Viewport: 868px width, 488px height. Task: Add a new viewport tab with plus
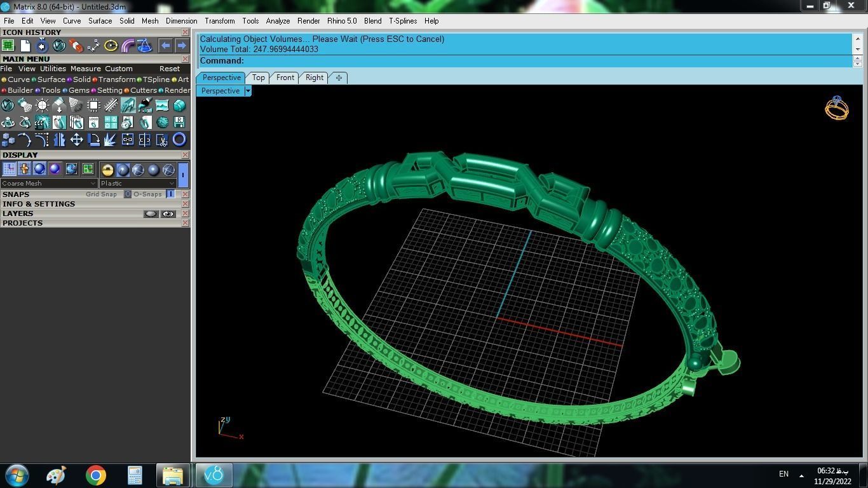[x=339, y=78]
